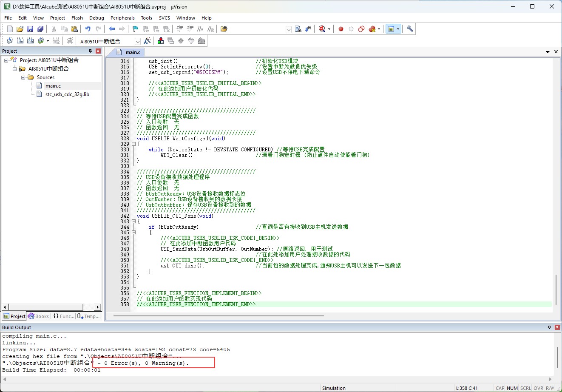Open the Project menu
Screen dimensions: 562x392
coord(57,18)
